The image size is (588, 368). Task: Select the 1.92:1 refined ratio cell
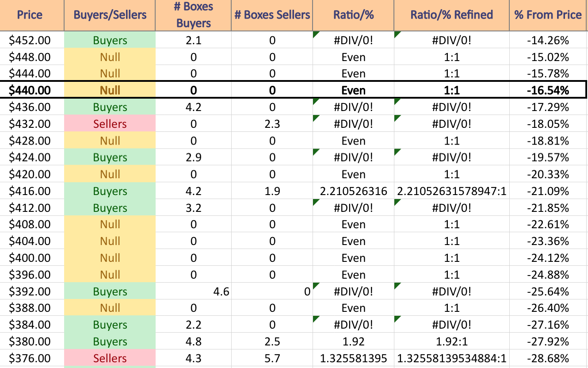[452, 341]
